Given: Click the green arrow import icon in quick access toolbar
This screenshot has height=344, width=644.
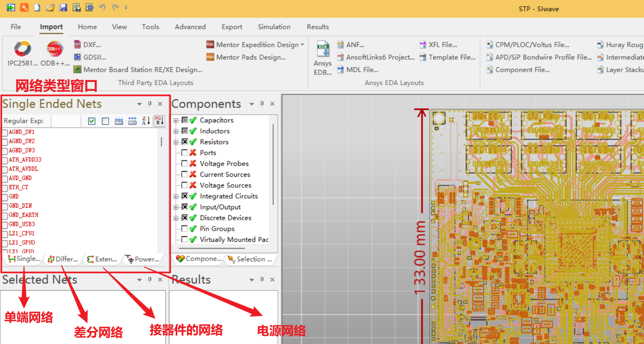Looking at the screenshot, I should point(11,7).
